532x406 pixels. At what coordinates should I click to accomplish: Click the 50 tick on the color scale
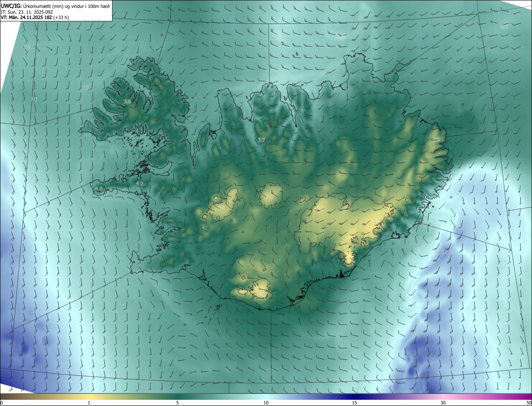point(529,403)
